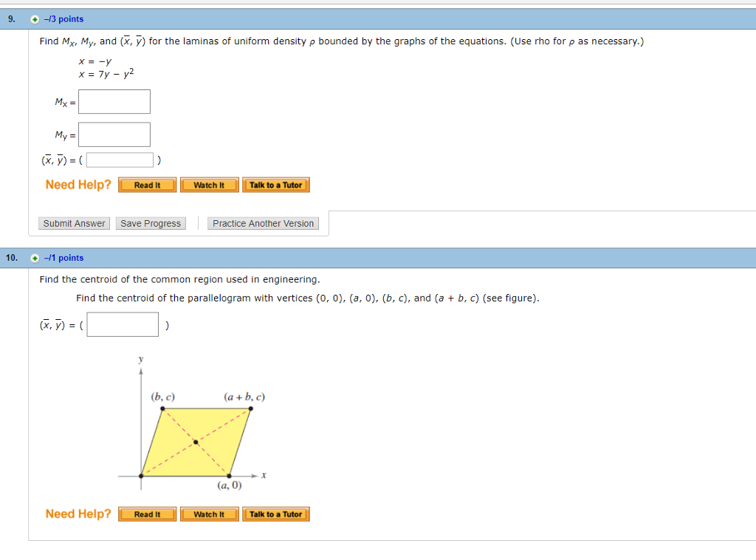Click the Save Progress button
756x560 pixels.
(x=151, y=222)
